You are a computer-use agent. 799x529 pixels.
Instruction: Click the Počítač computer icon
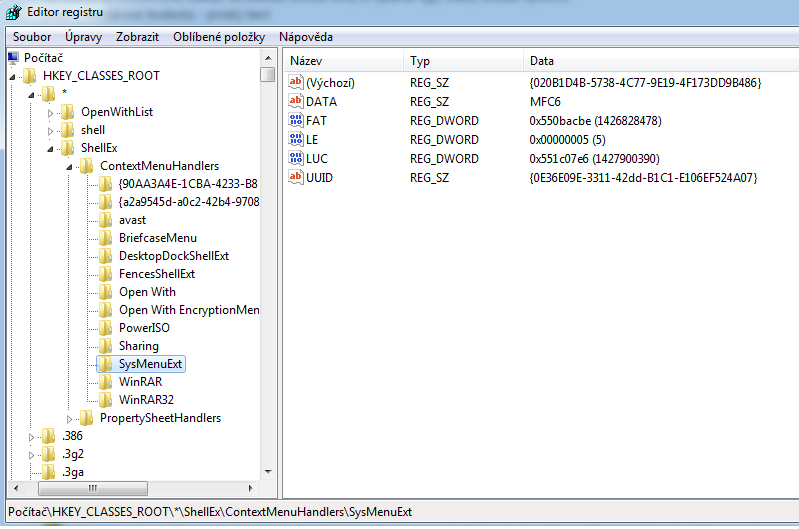tap(13, 58)
